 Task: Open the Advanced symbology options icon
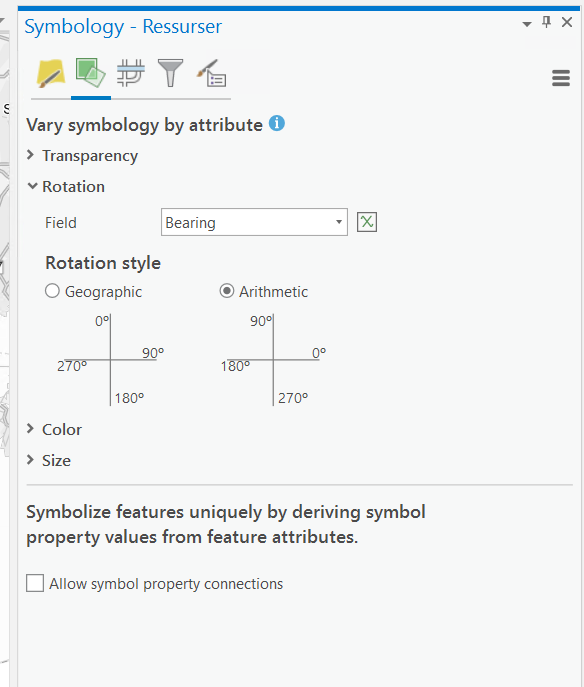click(211, 73)
